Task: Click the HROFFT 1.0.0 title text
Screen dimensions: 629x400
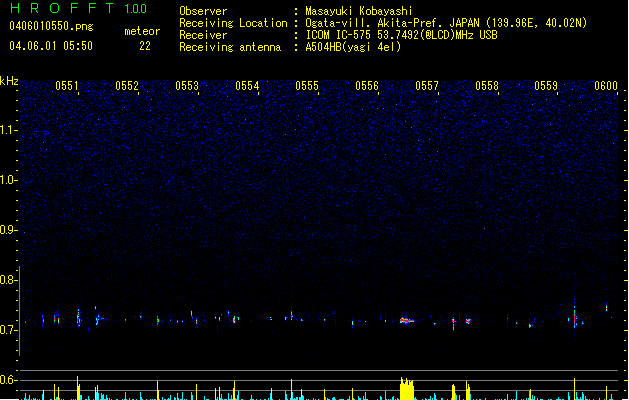Action: pyautogui.click(x=78, y=8)
